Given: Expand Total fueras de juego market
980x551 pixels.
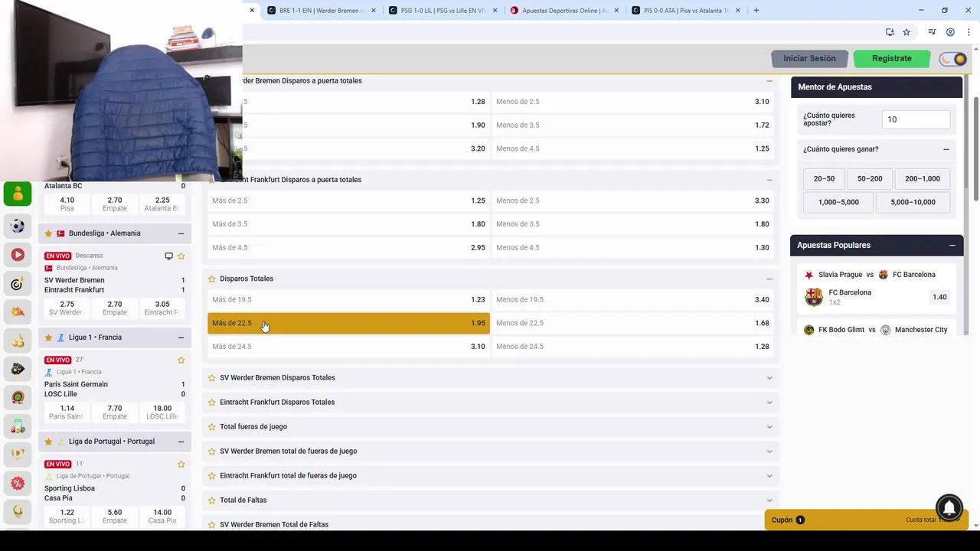Looking at the screenshot, I should tap(769, 426).
